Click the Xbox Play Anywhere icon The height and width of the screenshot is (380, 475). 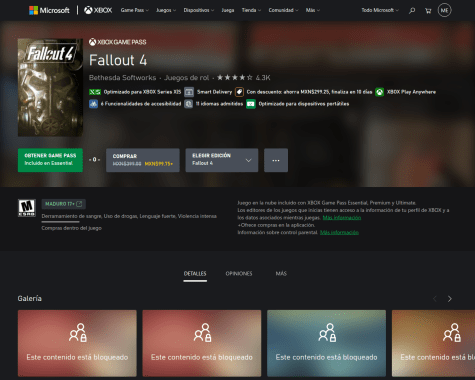(x=379, y=92)
